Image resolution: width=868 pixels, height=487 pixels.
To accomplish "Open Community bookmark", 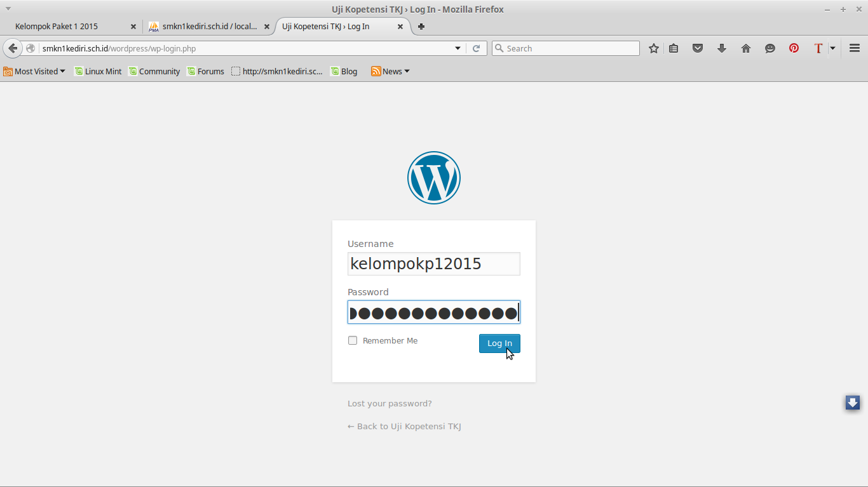I will click(x=154, y=71).
